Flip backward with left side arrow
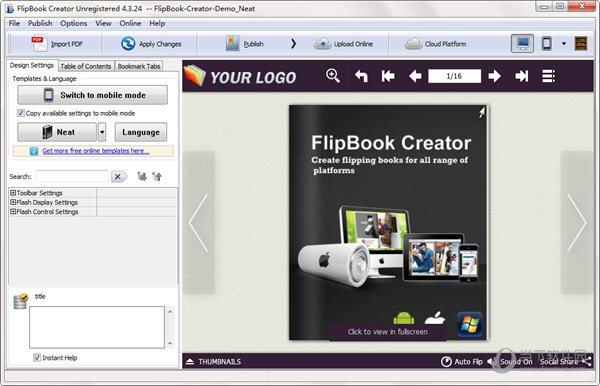 coord(199,222)
